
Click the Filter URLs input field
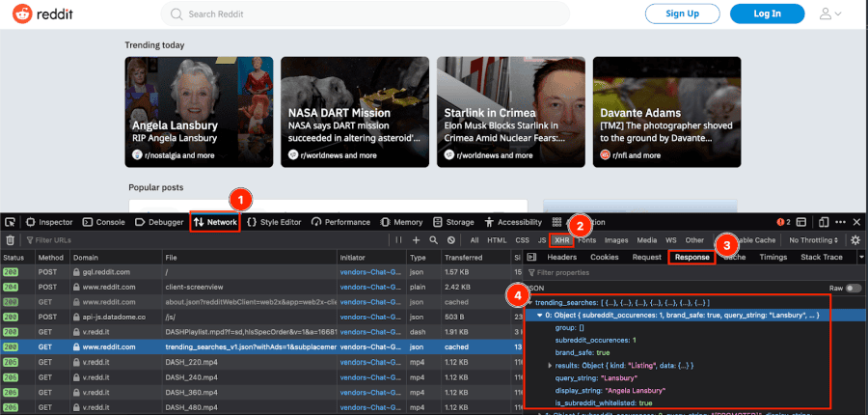[x=204, y=240]
